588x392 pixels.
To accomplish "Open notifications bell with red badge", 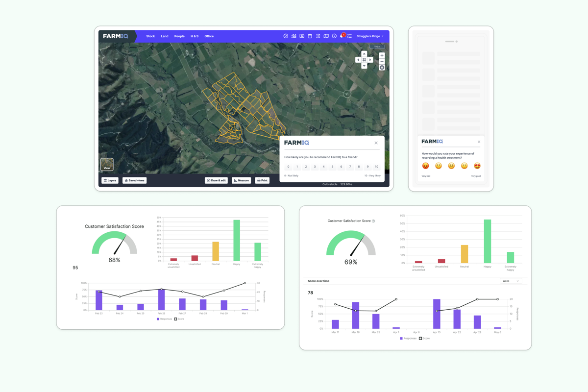I will tap(342, 36).
